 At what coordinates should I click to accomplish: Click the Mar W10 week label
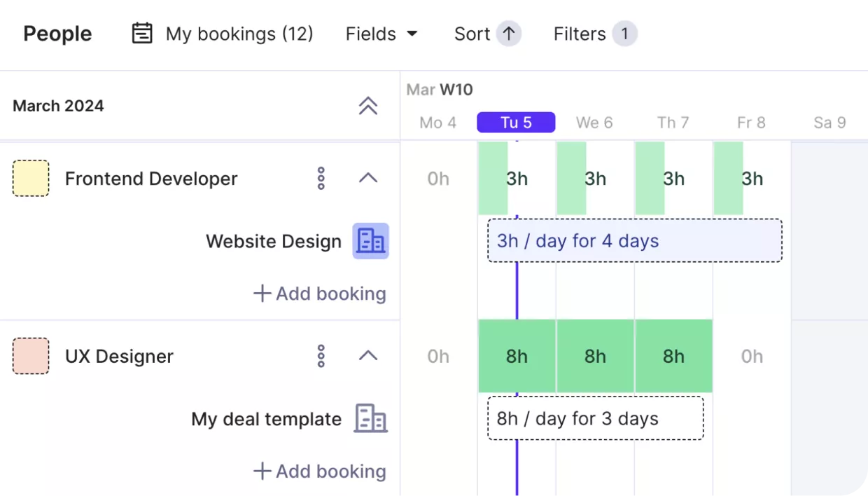(440, 90)
